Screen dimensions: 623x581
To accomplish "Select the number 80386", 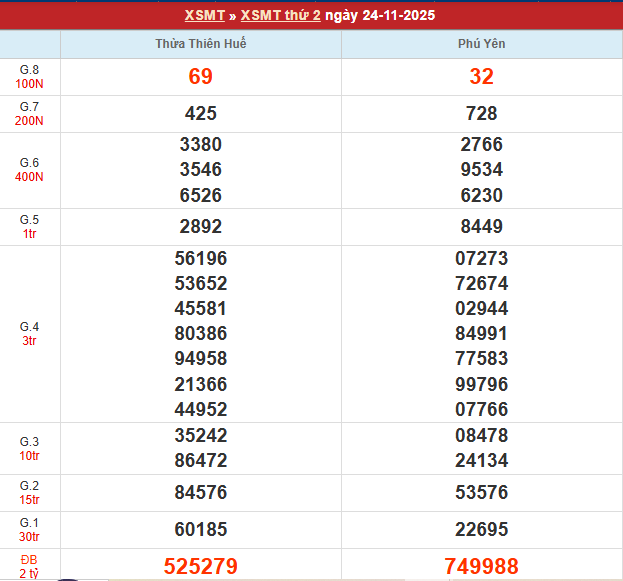I will click(201, 333).
